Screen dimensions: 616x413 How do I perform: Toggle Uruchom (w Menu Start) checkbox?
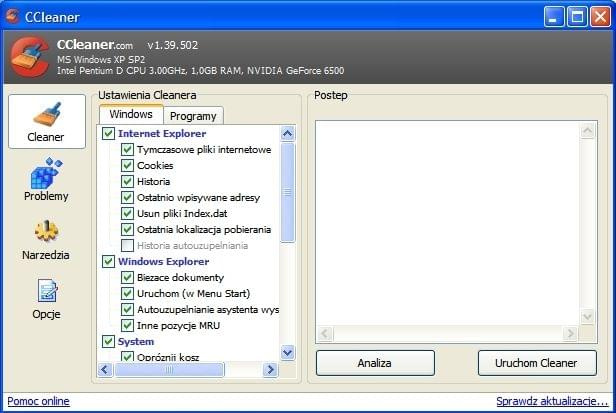127,294
